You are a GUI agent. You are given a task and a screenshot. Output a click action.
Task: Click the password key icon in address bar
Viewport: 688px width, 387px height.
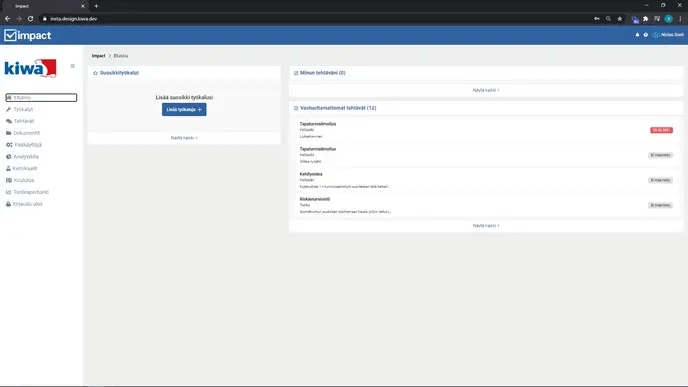(597, 19)
